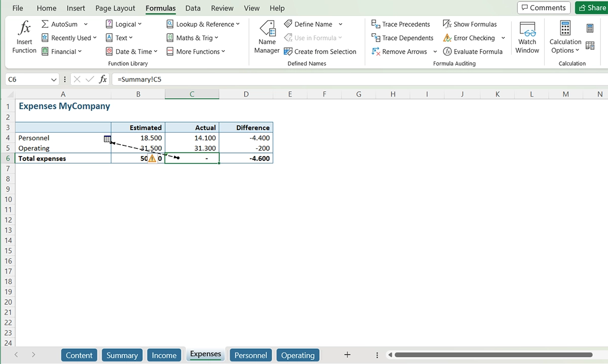This screenshot has width=608, height=364.
Task: Select the Trace Precedents icon
Action: pos(375,24)
